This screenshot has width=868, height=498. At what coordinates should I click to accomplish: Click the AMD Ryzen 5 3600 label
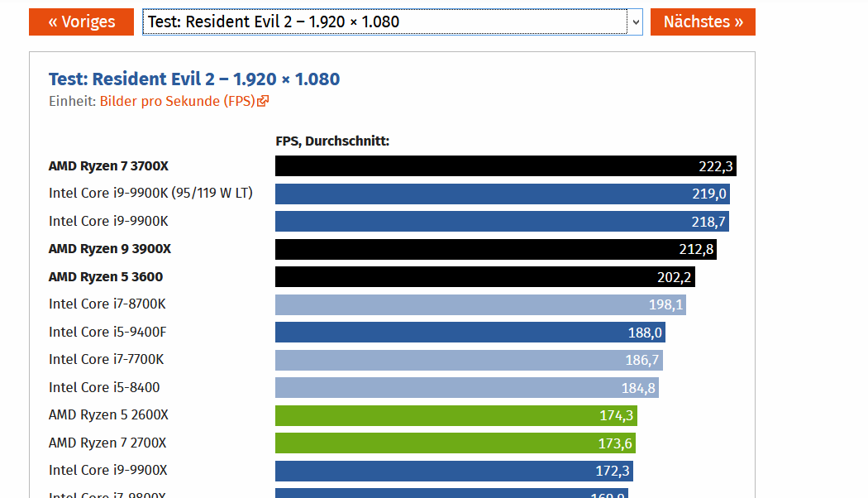106,276
